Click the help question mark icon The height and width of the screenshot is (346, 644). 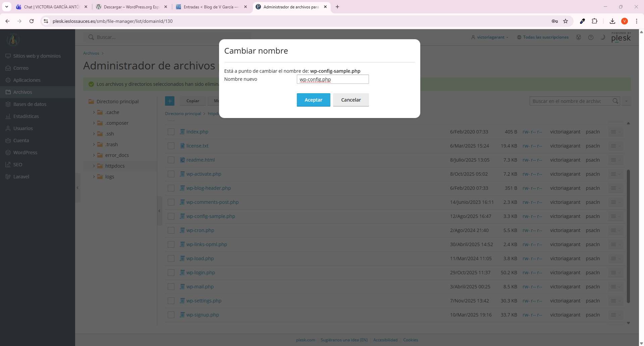coord(591,37)
